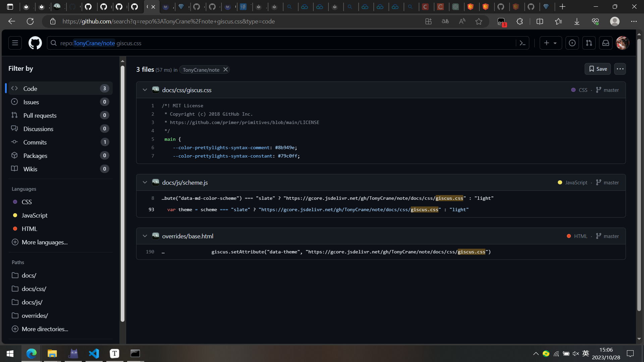Select Commits in Filter by list

pos(35,142)
